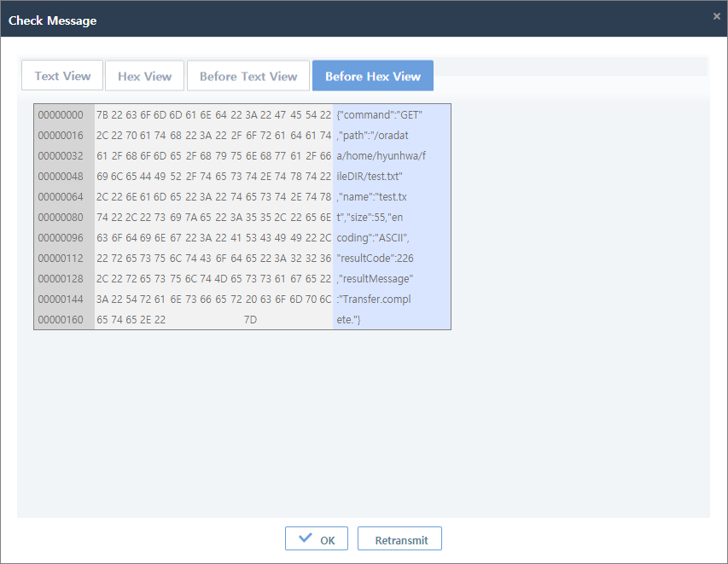Click hex bytes starting 63 6F 64 69
This screenshot has width=728, height=564.
(213, 237)
